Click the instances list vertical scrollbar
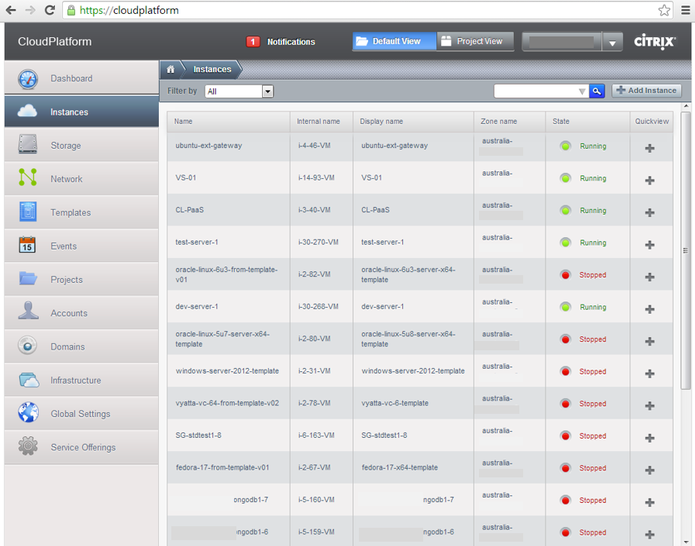This screenshot has height=546, width=695. [686, 250]
